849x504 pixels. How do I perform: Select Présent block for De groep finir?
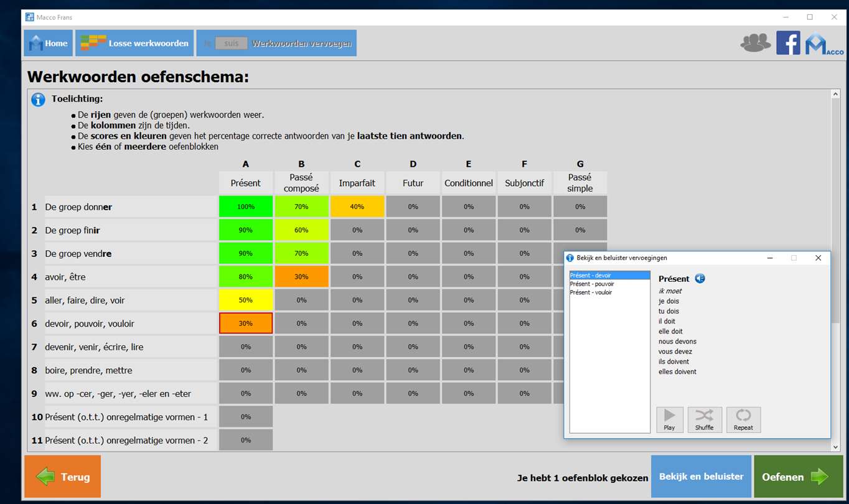(x=246, y=230)
